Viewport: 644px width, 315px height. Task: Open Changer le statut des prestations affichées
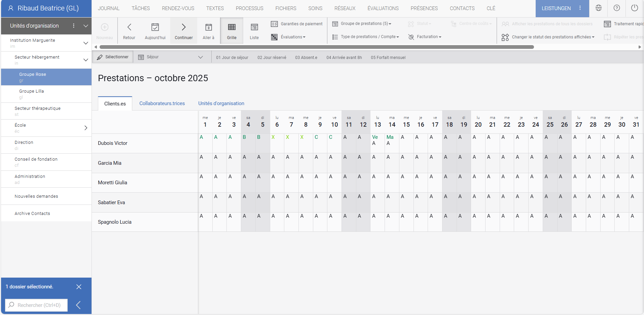[x=548, y=37]
